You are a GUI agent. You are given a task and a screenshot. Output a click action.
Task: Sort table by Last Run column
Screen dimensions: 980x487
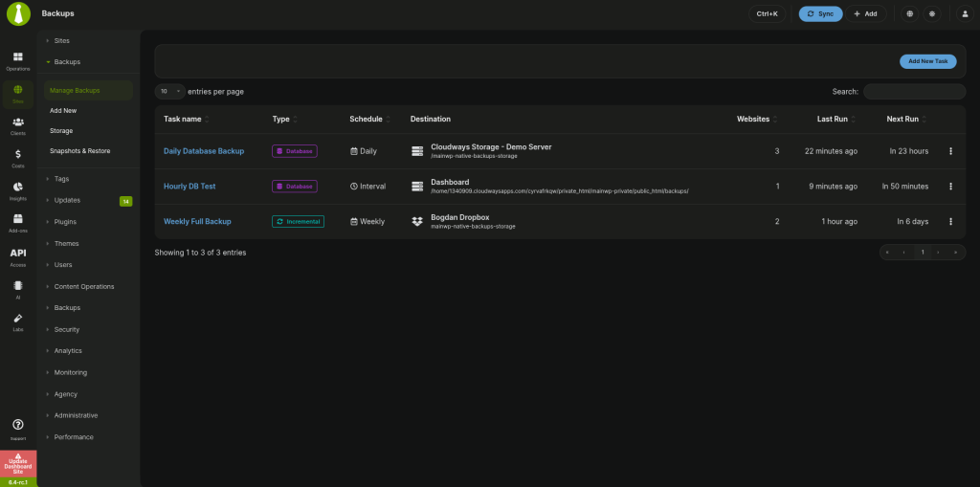[836, 119]
